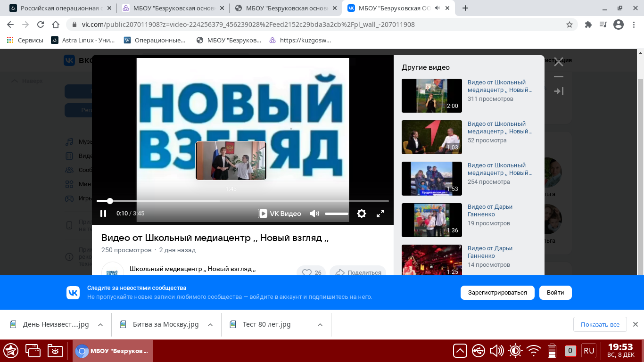Click the Показать все downloads button
Viewport: 644px width, 362px height.
tap(600, 324)
